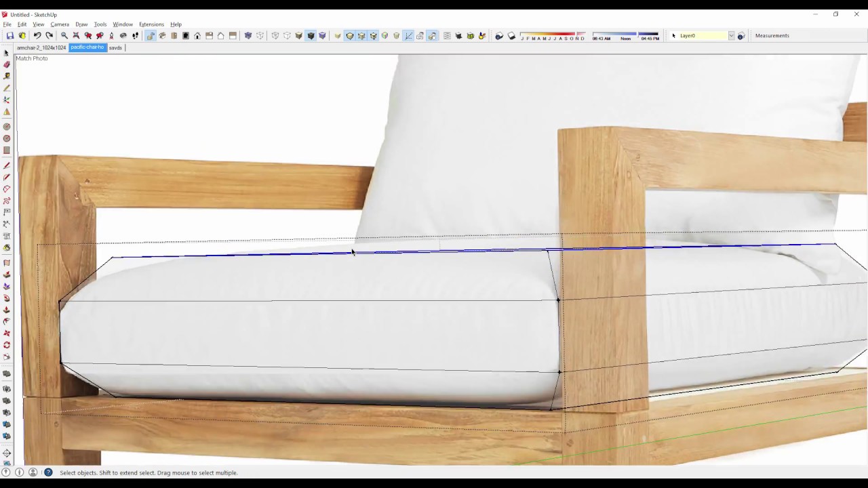Click the Shadow settings icon beside the date slider

[499, 36]
